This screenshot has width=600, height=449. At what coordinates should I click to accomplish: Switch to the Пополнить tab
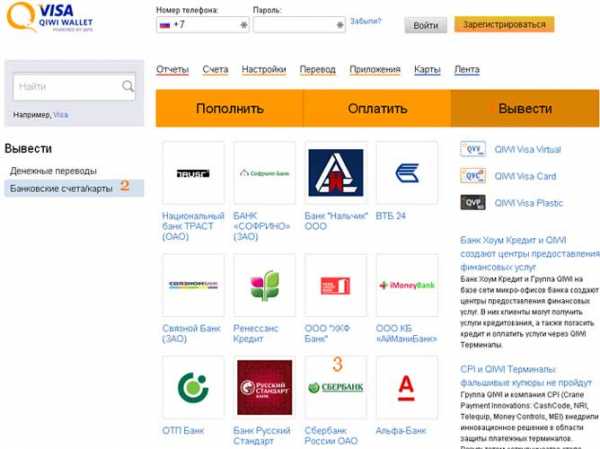tap(229, 109)
